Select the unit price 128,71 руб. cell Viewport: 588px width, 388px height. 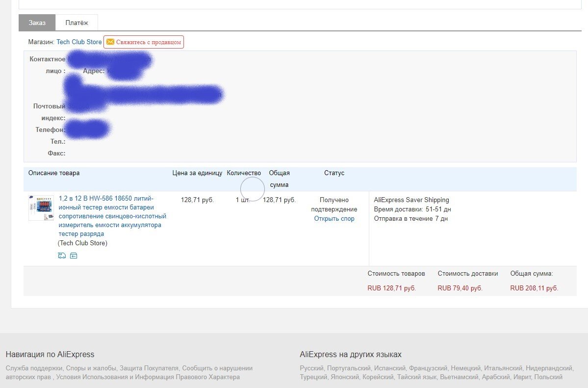coord(197,200)
